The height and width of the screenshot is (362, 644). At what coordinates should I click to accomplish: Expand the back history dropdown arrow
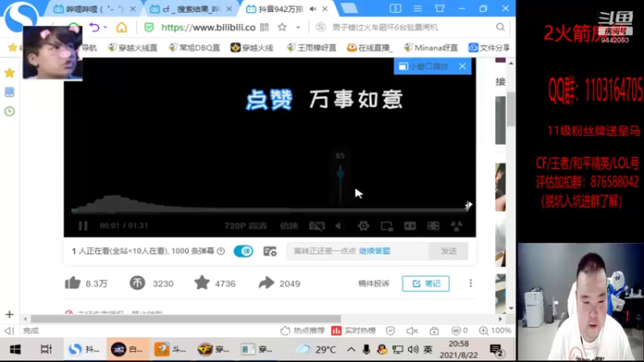tap(105, 27)
